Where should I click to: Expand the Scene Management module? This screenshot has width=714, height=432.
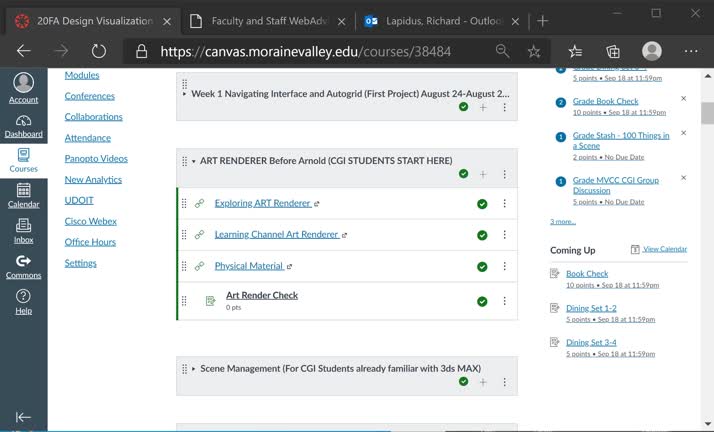click(x=194, y=369)
